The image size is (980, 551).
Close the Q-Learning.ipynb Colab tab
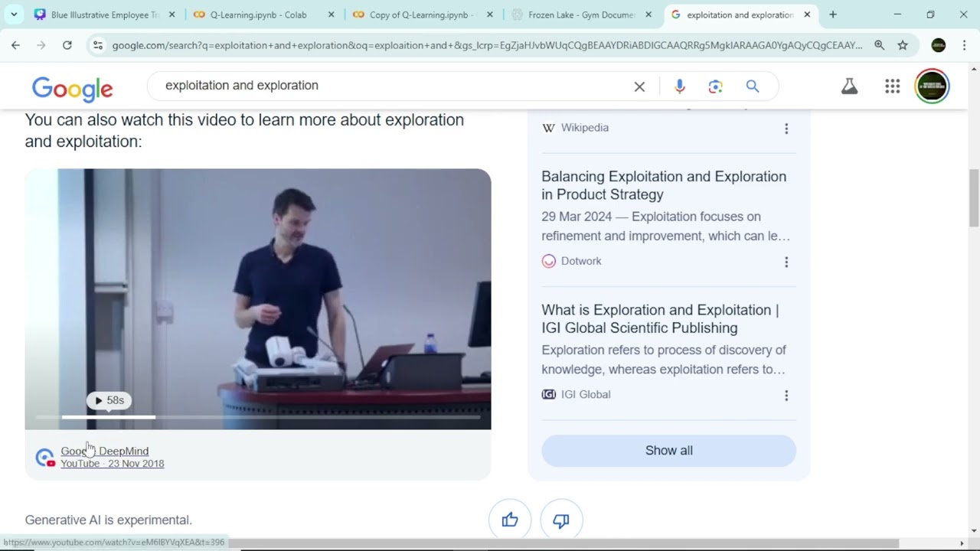(332, 15)
